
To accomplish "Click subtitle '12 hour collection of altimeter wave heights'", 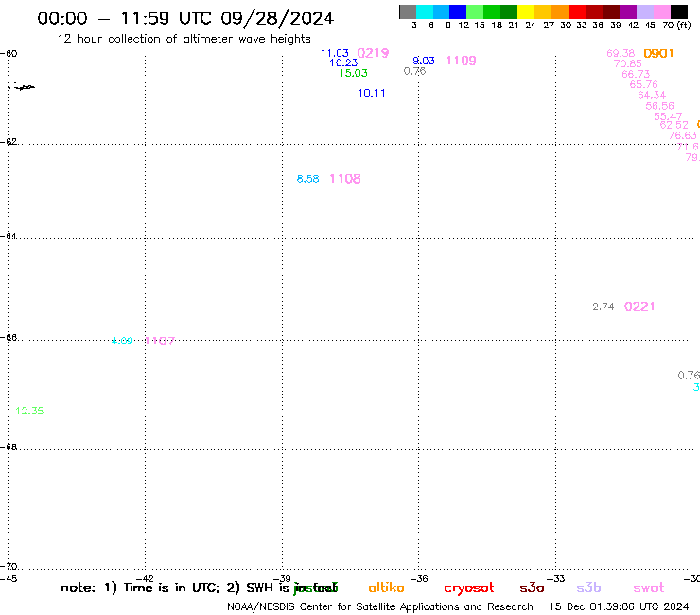I will (184, 39).
